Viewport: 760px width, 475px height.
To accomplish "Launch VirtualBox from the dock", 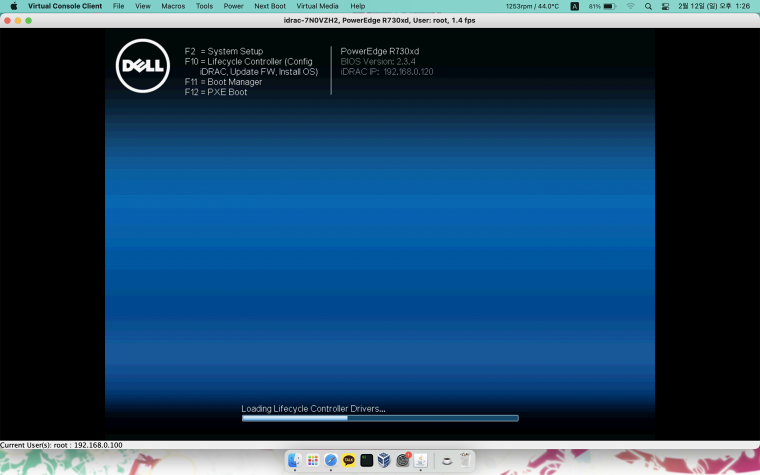I will click(x=384, y=460).
